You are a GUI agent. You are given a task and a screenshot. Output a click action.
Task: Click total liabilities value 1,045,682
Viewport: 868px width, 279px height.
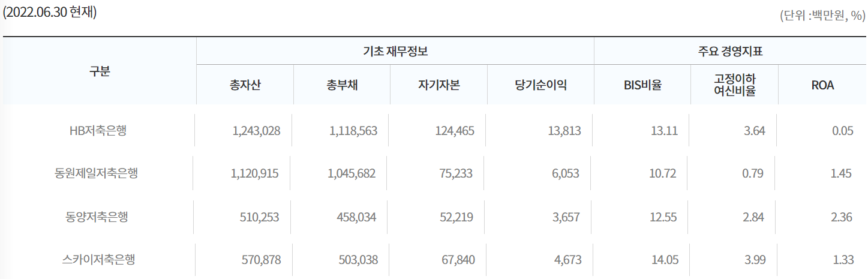click(352, 173)
